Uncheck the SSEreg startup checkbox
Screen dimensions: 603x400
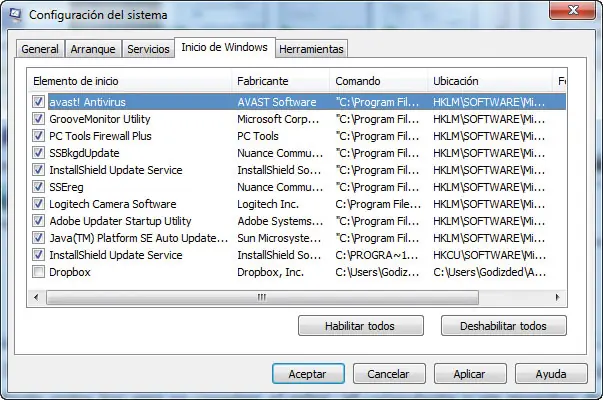coord(38,187)
